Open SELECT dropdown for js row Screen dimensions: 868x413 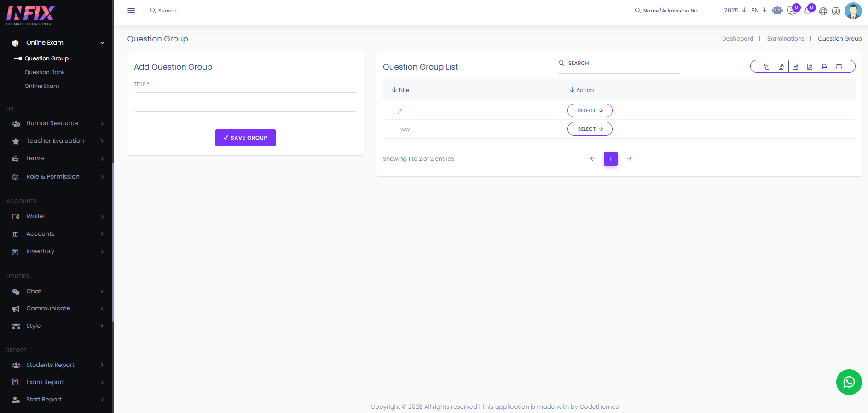coord(590,111)
